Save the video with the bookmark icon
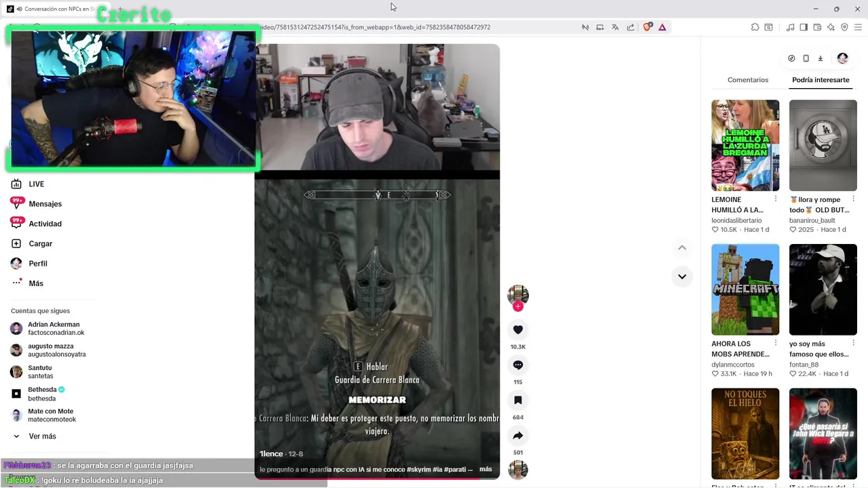 click(518, 400)
